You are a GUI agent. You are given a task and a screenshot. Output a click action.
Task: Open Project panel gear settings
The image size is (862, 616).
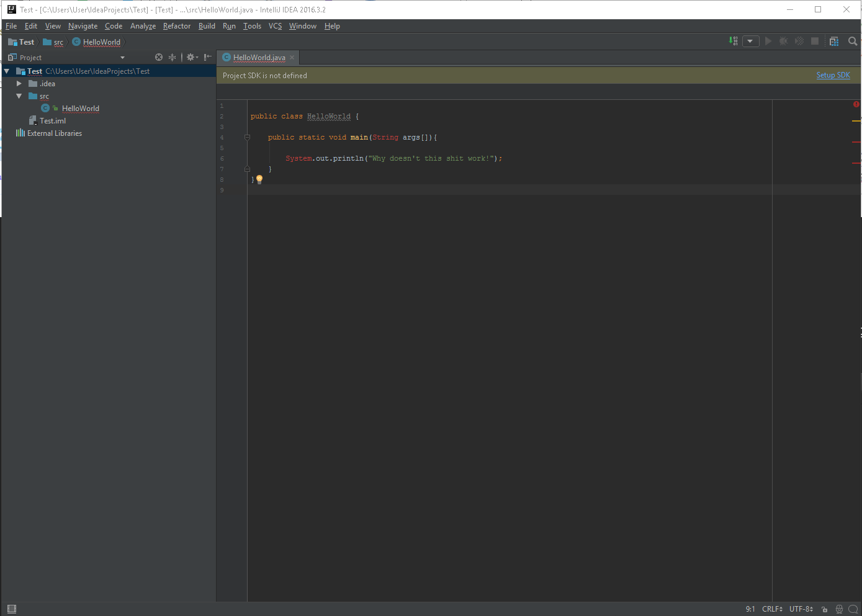point(191,57)
